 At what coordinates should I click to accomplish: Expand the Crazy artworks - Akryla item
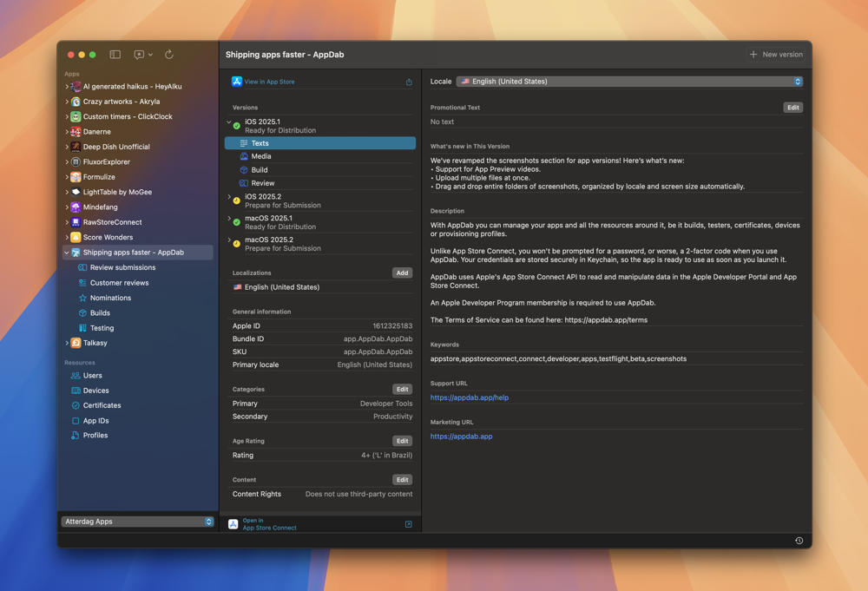point(67,102)
